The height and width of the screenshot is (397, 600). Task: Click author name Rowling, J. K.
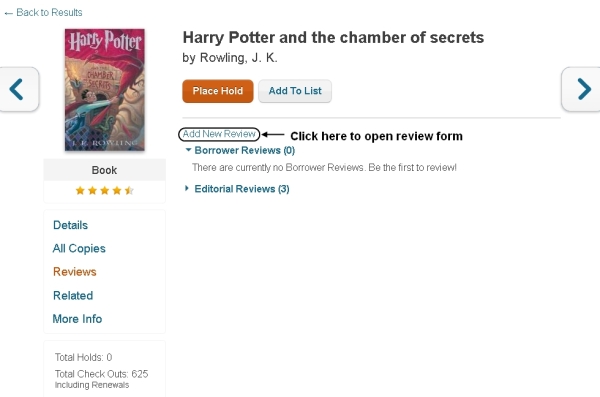point(239,58)
